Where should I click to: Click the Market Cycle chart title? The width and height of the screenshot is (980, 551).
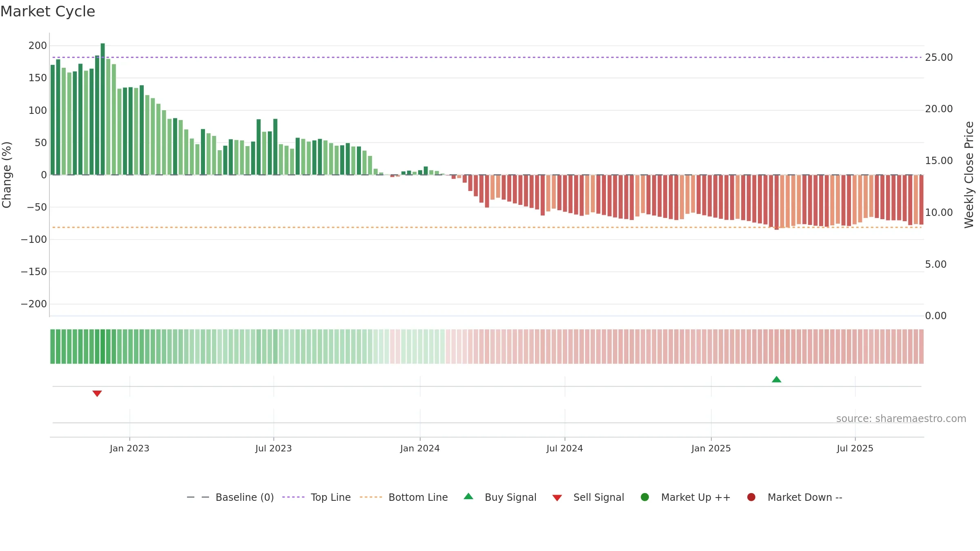[47, 11]
